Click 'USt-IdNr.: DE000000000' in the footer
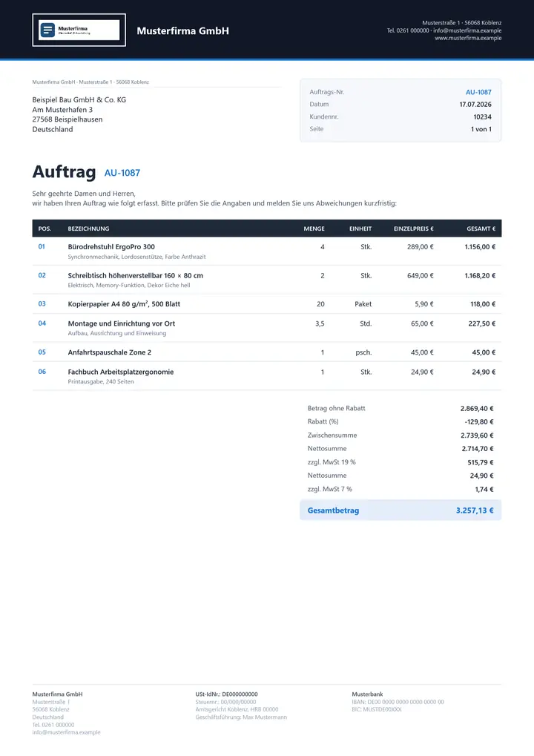 click(226, 694)
